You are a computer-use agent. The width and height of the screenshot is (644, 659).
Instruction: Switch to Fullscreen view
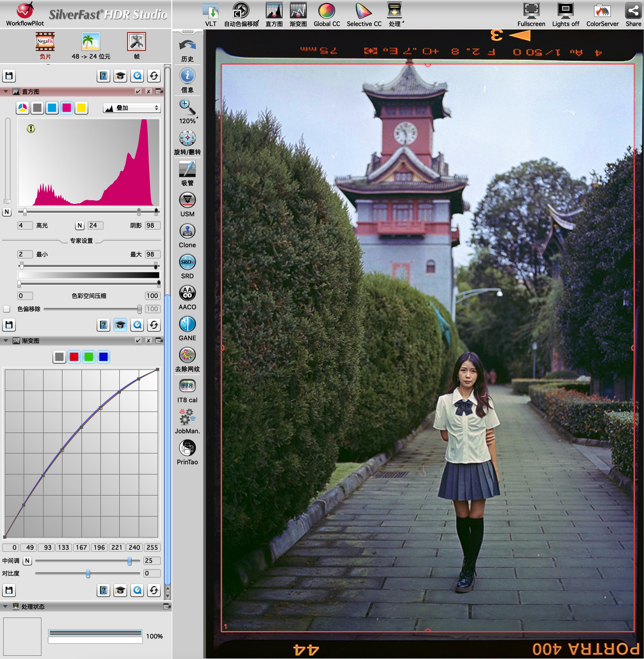[531, 12]
